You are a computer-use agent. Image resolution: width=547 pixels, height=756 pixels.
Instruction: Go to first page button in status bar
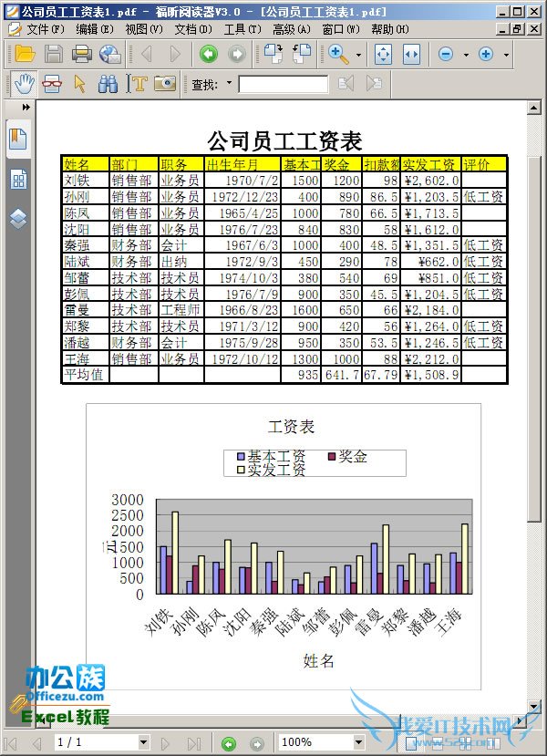pyautogui.click(x=11, y=742)
